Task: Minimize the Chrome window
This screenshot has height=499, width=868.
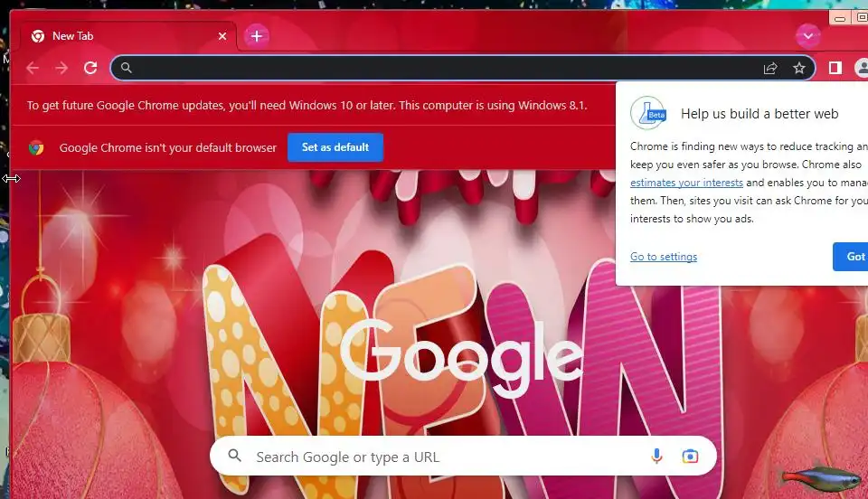Action: (x=840, y=18)
